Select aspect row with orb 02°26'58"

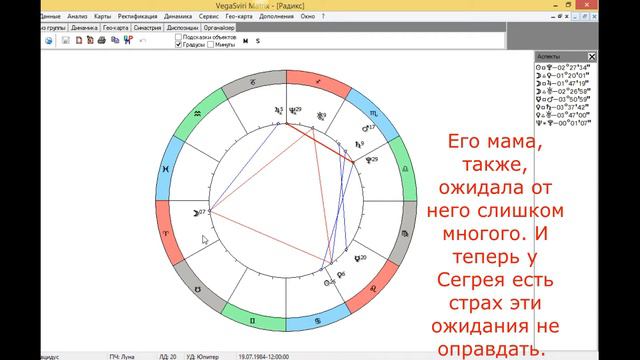pyautogui.click(x=563, y=91)
